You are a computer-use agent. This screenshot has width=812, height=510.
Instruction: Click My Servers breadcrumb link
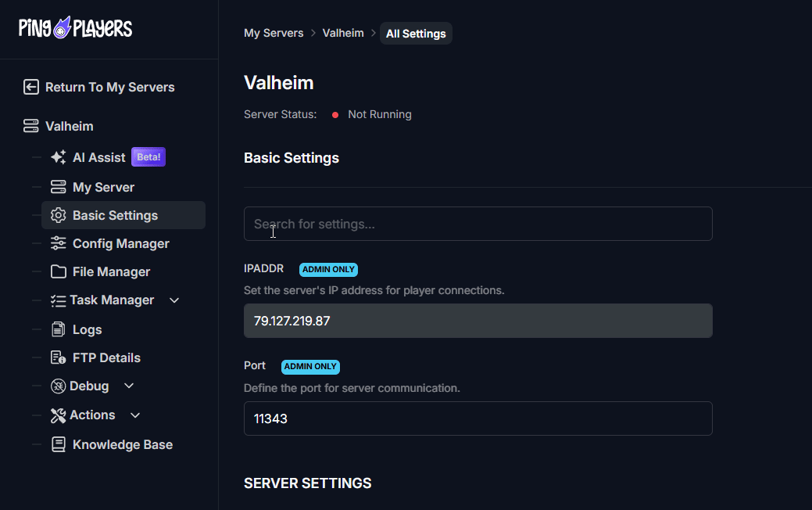274,33
